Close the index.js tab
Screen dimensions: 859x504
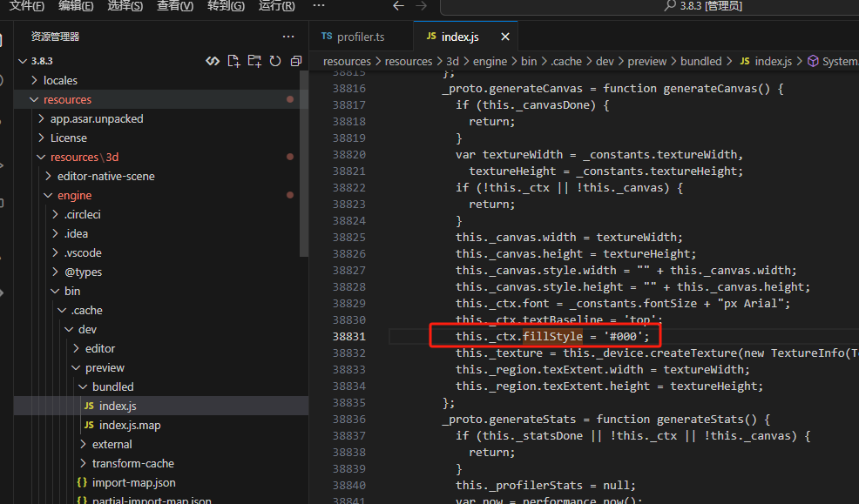point(505,37)
